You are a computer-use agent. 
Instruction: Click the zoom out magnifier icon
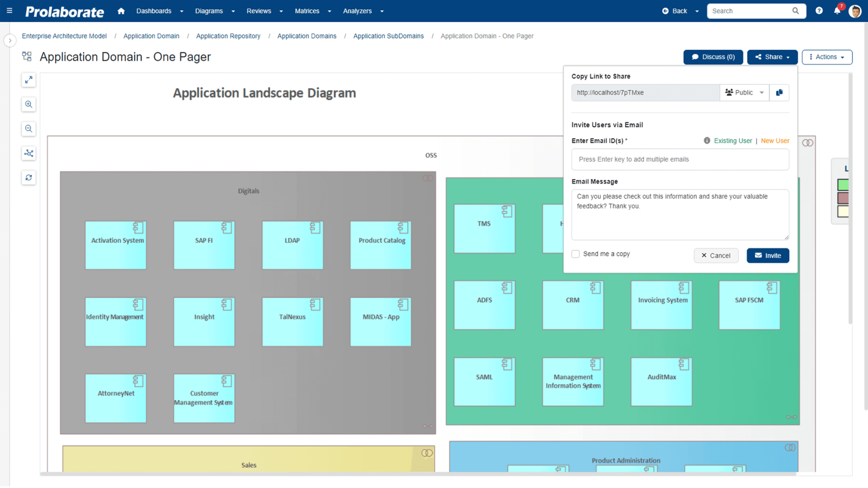click(28, 129)
